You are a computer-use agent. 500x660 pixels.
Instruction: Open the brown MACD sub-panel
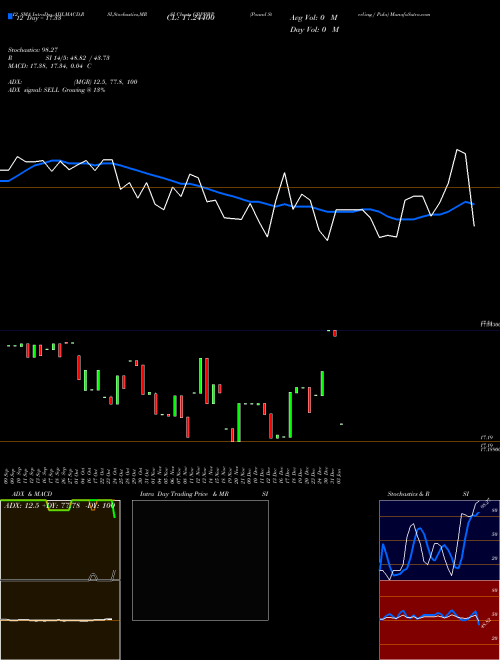tap(60, 620)
